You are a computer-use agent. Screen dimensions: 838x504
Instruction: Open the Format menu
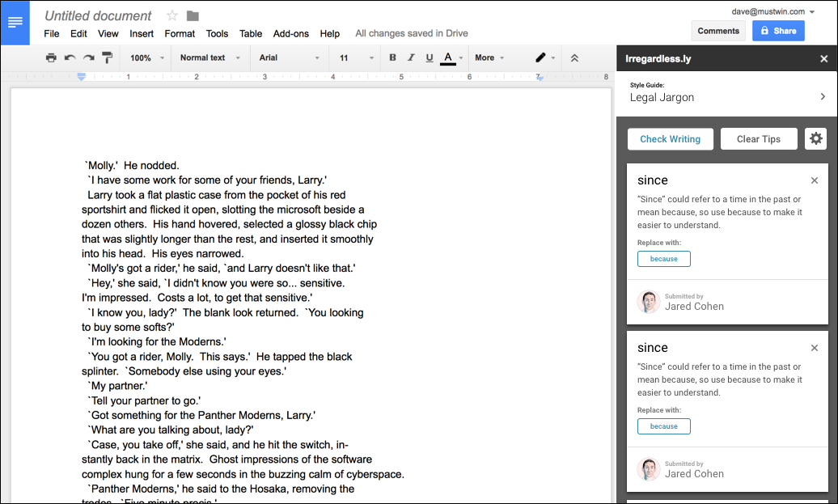coord(180,34)
